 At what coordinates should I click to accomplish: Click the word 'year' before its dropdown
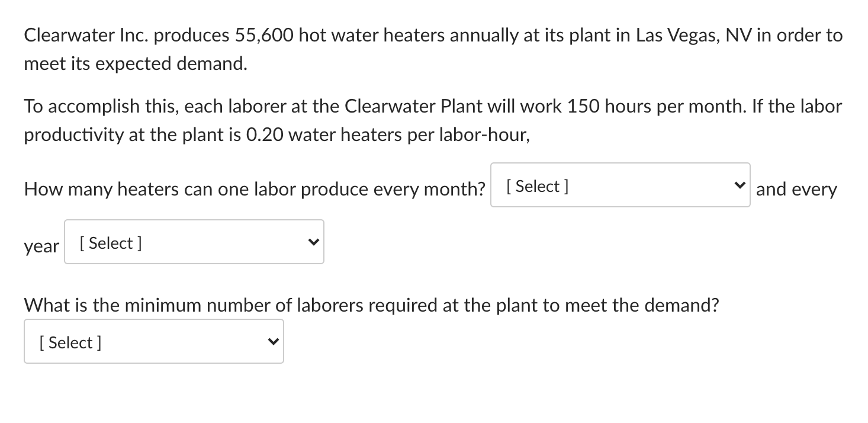point(41,246)
